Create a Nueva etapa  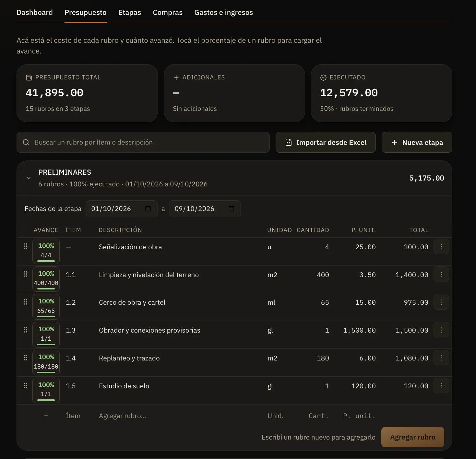pyautogui.click(x=417, y=142)
